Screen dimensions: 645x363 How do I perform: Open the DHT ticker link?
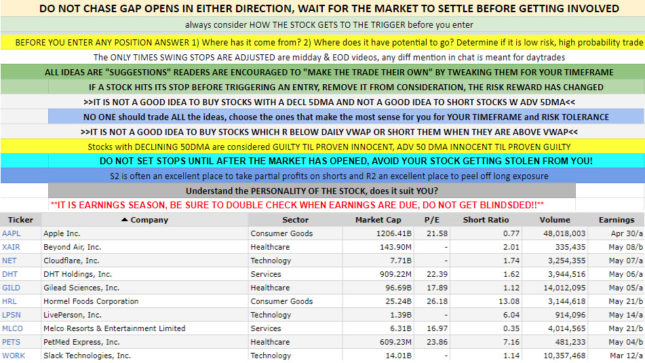pyautogui.click(x=10, y=274)
